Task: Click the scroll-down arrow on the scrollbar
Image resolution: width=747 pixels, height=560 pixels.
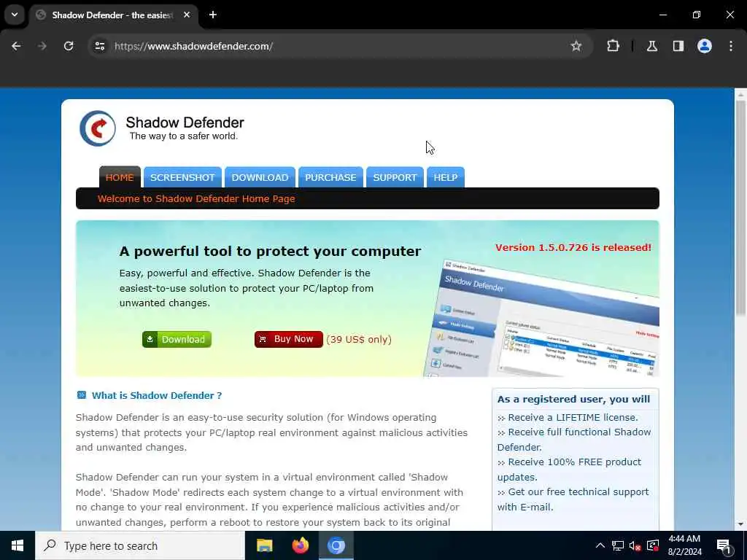Action: coord(740,524)
